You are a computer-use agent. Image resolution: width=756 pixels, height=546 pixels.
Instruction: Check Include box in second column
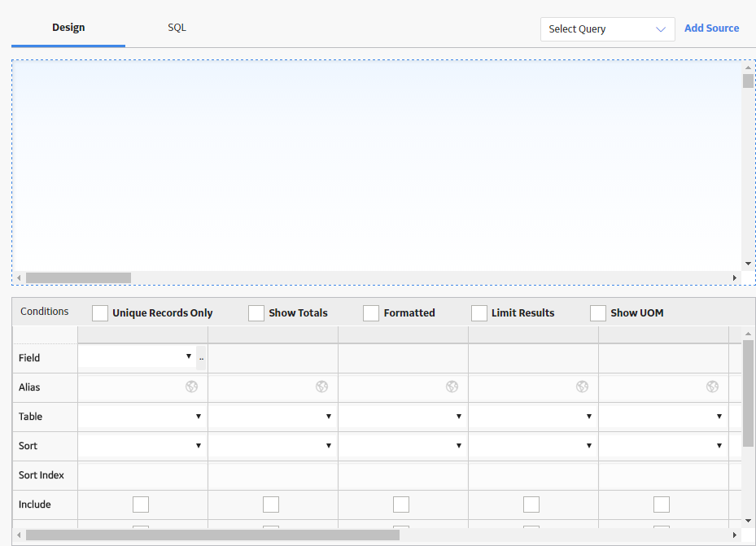tap(271, 505)
